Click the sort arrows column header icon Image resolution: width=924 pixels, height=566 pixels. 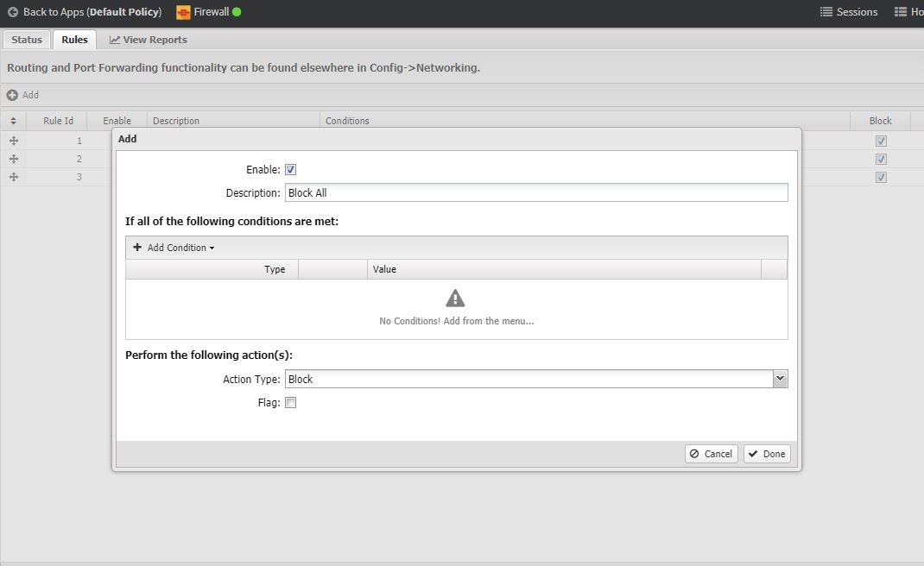[x=13, y=121]
